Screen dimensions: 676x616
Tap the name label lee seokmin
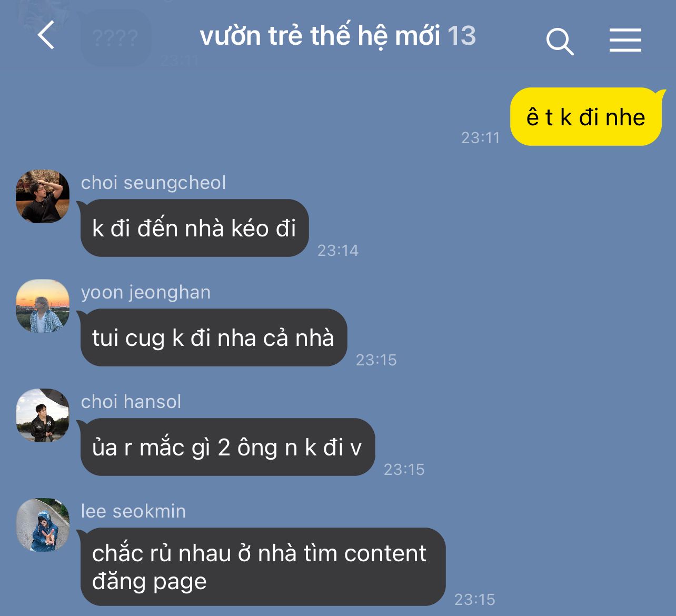click(x=133, y=511)
